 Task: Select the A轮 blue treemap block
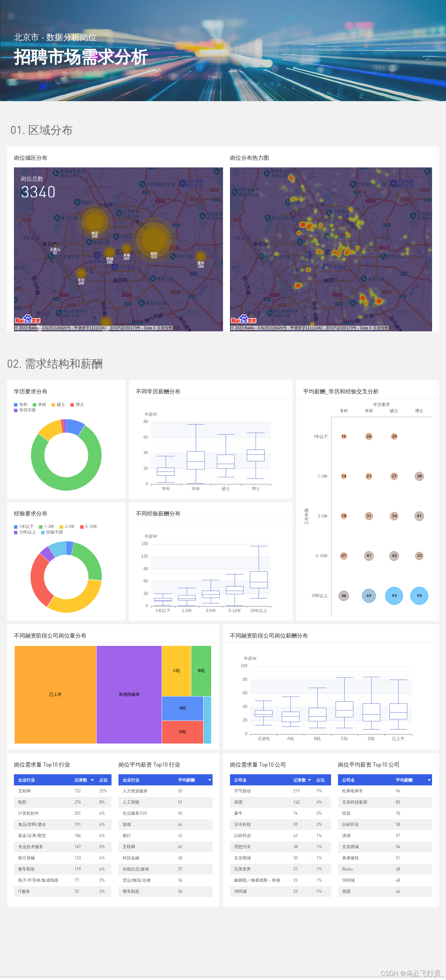click(x=183, y=708)
